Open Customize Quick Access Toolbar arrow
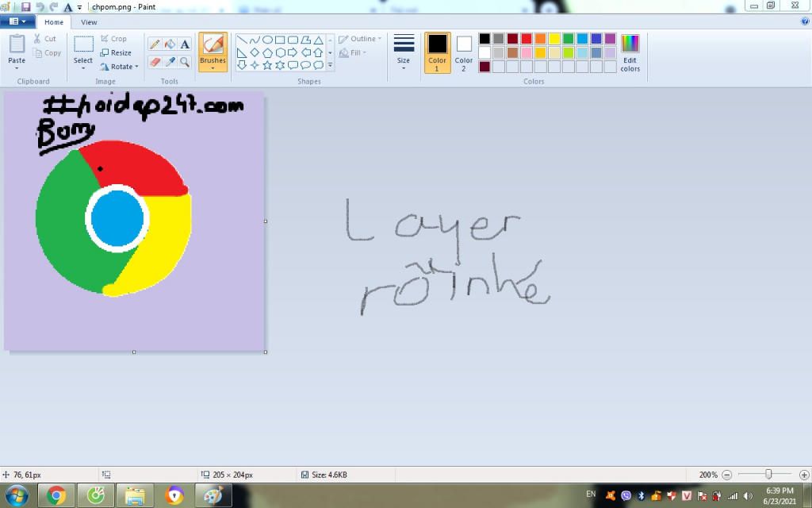The height and width of the screenshot is (508, 812). [80, 7]
